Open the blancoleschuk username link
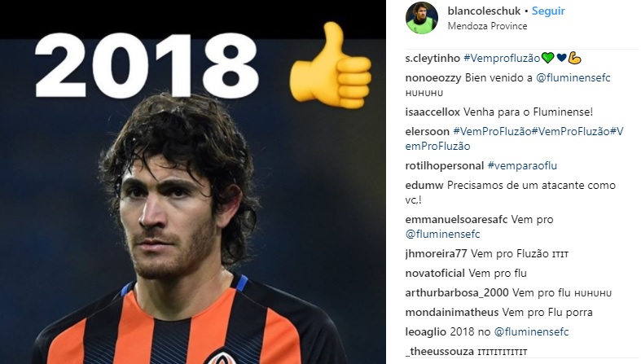Viewport: 641px width, 364px height. pos(484,11)
